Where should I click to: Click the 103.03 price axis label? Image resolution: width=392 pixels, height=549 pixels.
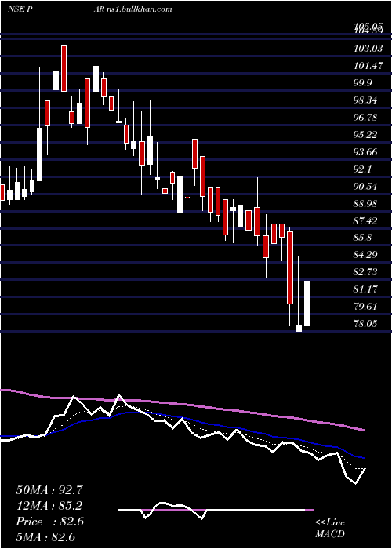tap(368, 49)
